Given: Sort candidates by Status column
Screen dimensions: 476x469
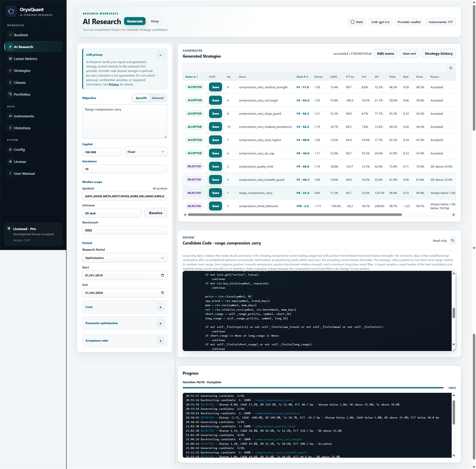Looking at the screenshot, I should click(191, 77).
